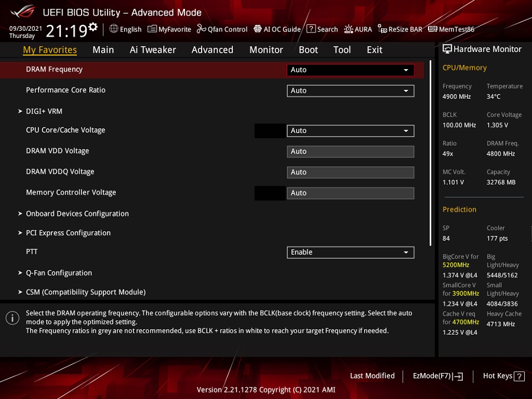Screen dimensions: 532x399
Task: Click the Version 2.21.1278 copyright text
Action: pyautogui.click(x=266, y=390)
